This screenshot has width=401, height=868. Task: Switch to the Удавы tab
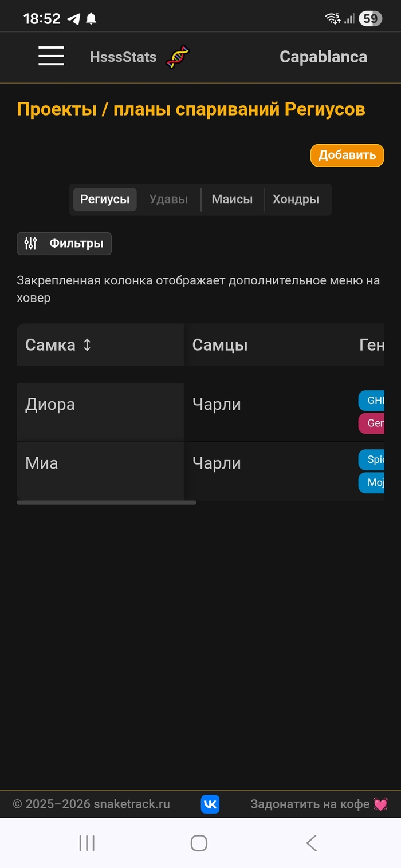(x=168, y=200)
